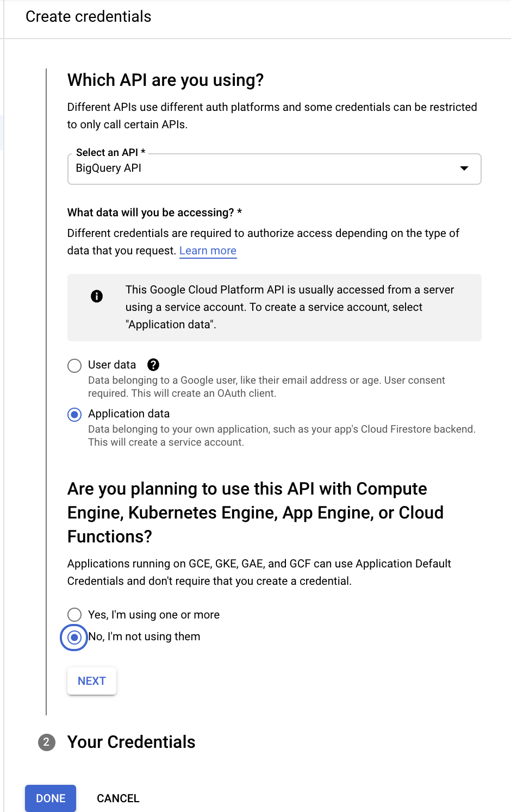Choose the "Yes, I'm using one or more" radio
Image resolution: width=511 pixels, height=812 pixels.
(74, 615)
